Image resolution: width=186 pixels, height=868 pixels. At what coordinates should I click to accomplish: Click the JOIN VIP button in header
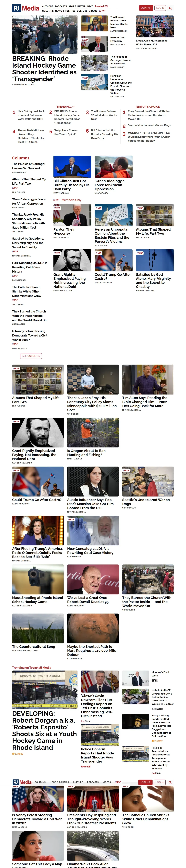[146, 8]
